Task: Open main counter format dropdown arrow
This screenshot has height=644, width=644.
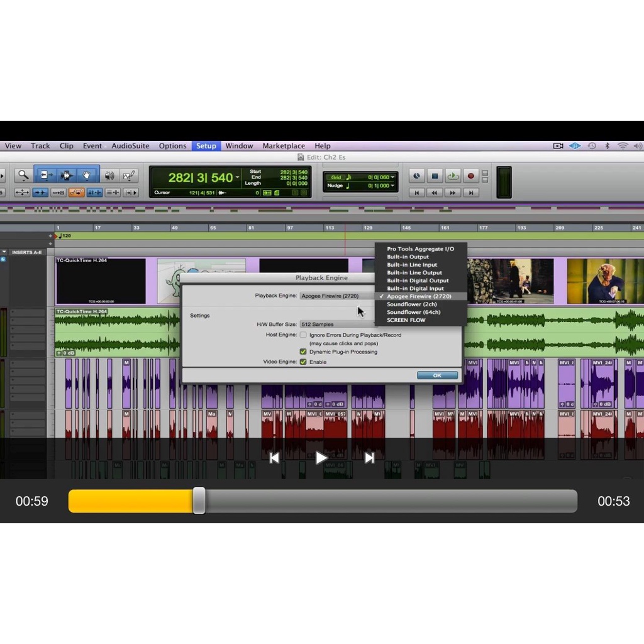Action: point(237,177)
